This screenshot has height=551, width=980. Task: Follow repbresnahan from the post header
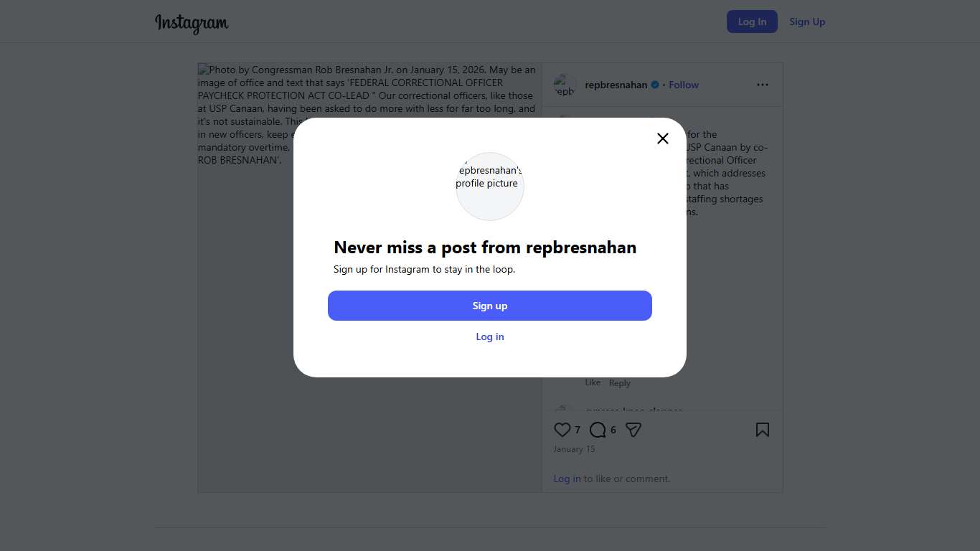tap(684, 85)
